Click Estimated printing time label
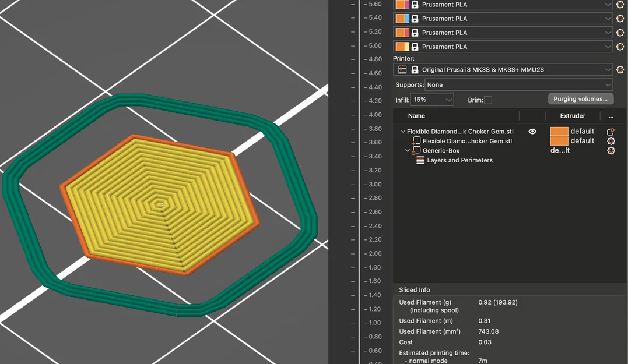Screen dimensions: 628x364 (434, 353)
